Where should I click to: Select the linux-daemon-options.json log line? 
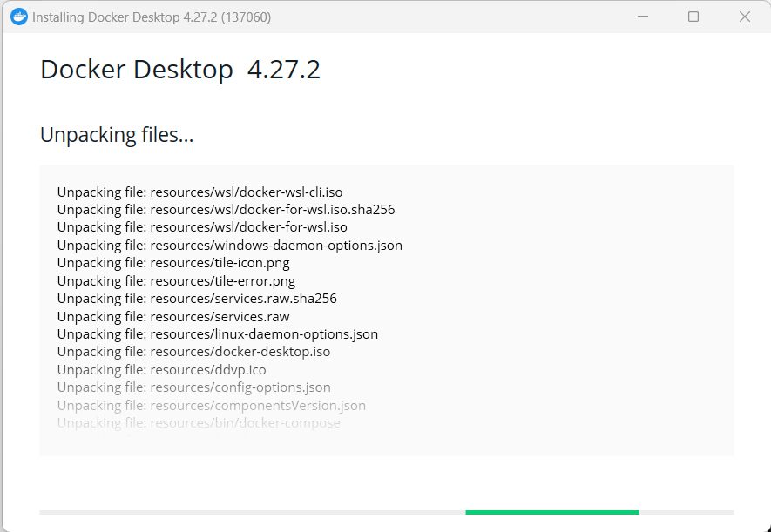pyautogui.click(x=217, y=334)
